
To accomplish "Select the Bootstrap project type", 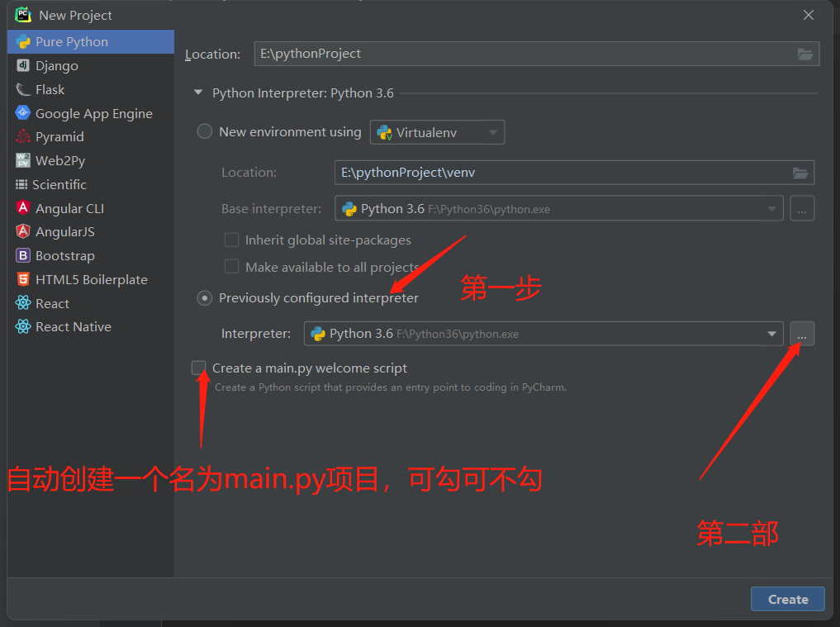I will click(x=91, y=255).
